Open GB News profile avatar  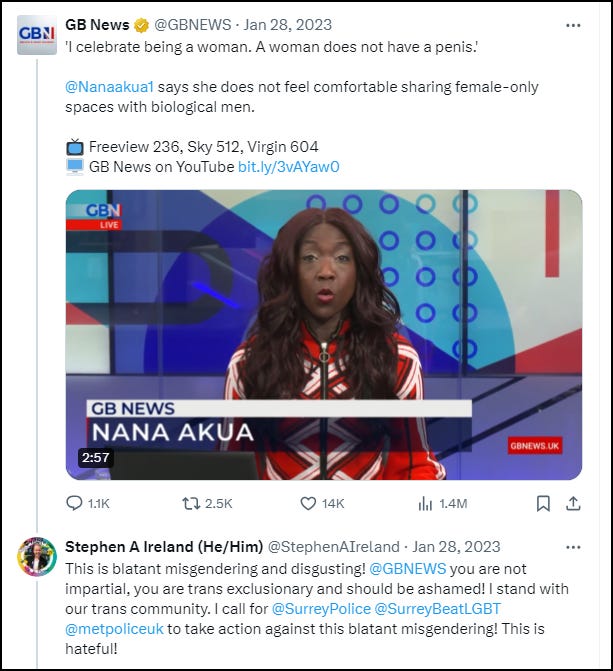[37, 35]
